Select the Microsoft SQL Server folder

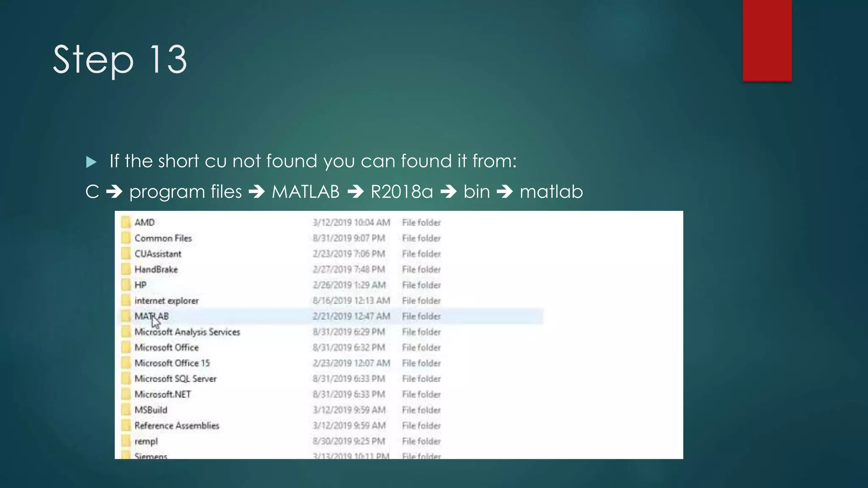click(175, 379)
